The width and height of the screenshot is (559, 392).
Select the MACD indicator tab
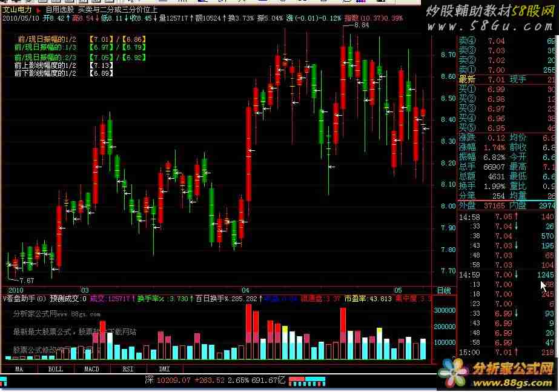91,369
